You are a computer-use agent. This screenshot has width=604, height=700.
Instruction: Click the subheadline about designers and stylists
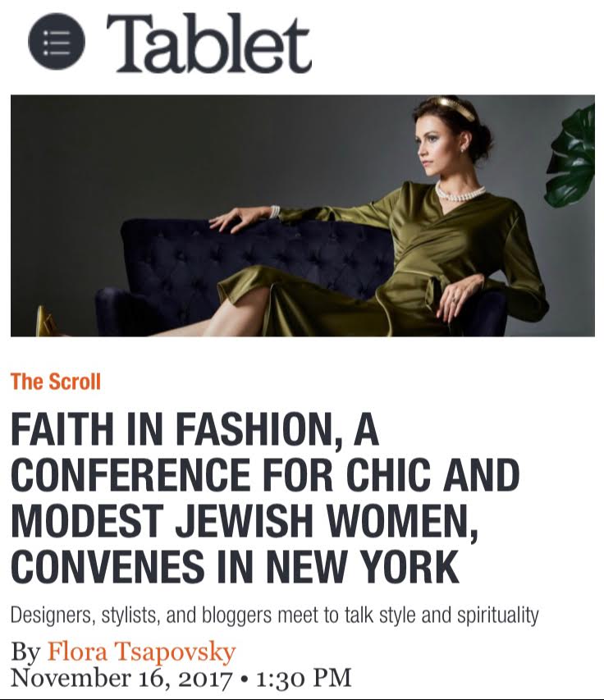[275, 615]
